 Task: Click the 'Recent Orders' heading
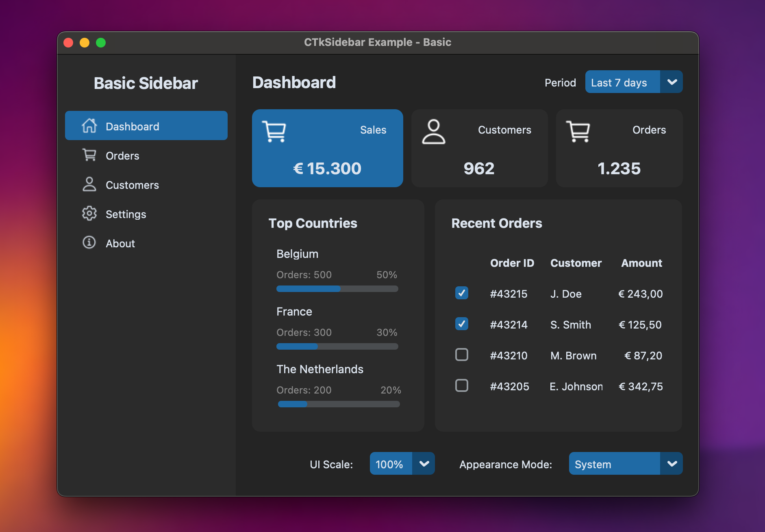click(x=497, y=223)
